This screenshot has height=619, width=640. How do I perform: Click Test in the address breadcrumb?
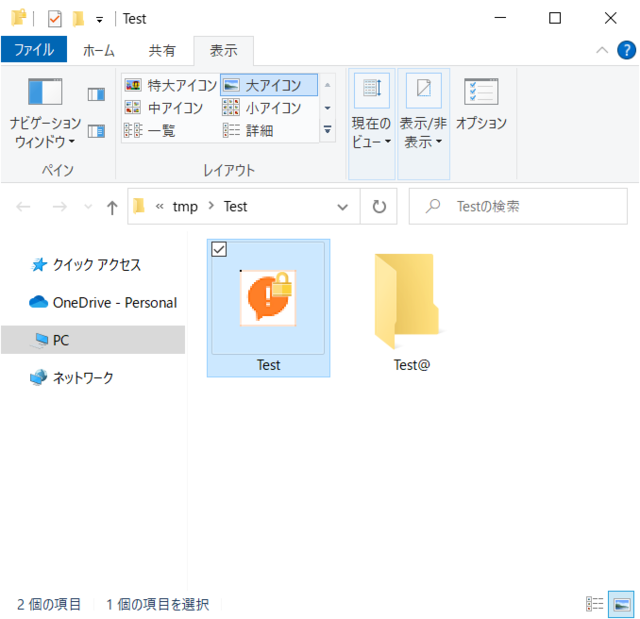tap(235, 206)
